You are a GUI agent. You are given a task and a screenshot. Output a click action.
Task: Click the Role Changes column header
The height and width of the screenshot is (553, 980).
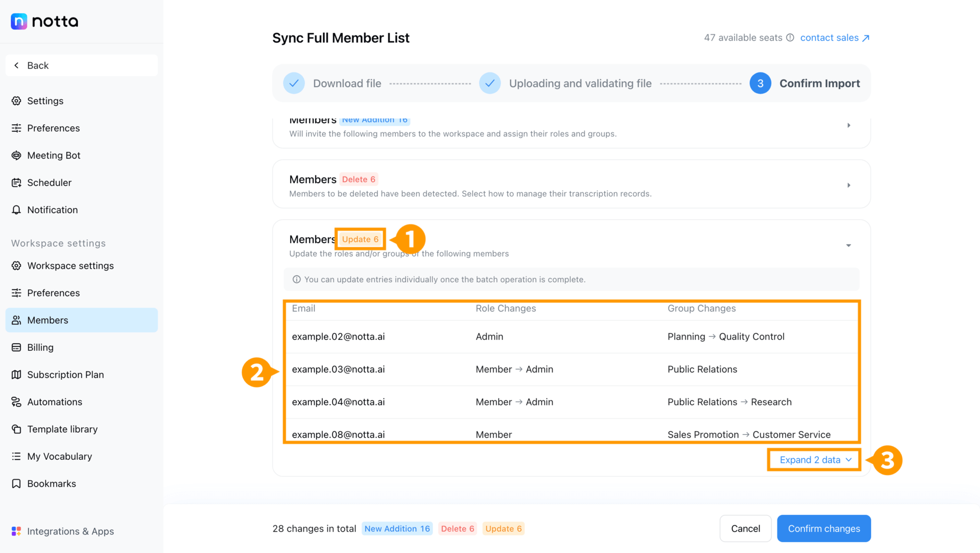point(506,308)
